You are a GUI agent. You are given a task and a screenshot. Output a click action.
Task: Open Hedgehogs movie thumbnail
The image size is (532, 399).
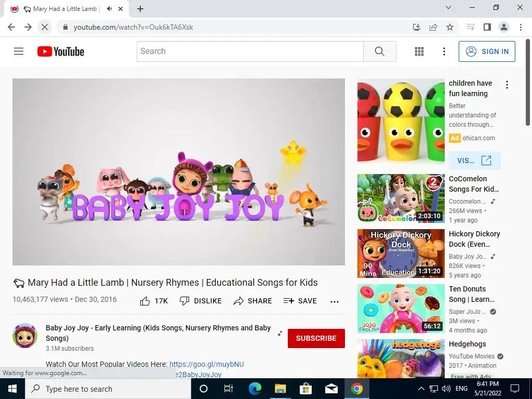pyautogui.click(x=401, y=358)
